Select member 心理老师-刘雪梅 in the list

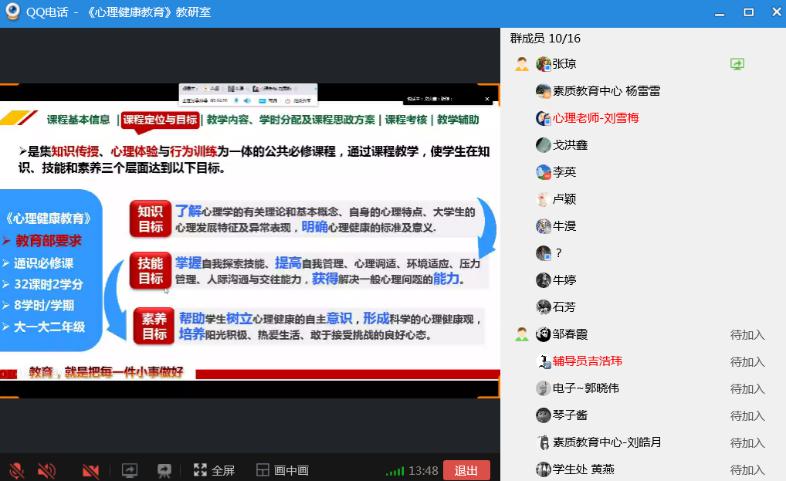[595, 118]
